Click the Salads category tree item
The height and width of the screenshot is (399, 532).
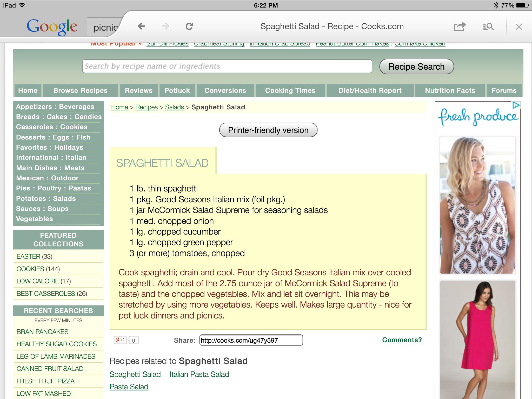point(174,107)
